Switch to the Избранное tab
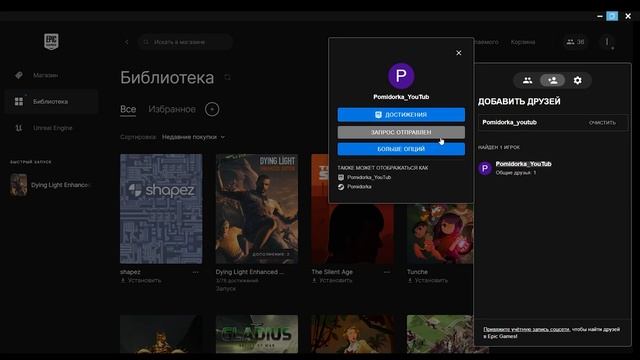This screenshot has height=360, width=640. coord(172,109)
